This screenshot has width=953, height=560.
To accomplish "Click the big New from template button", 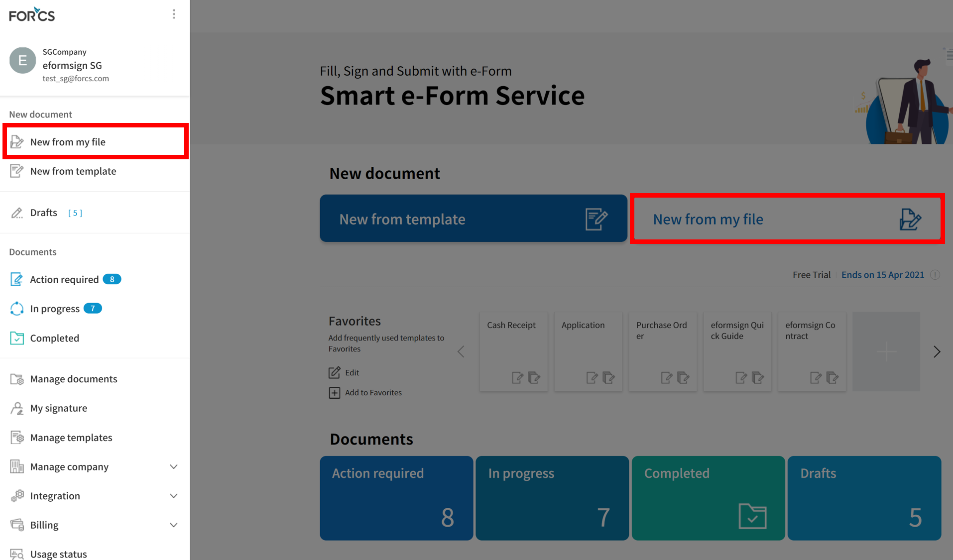I will tap(474, 219).
